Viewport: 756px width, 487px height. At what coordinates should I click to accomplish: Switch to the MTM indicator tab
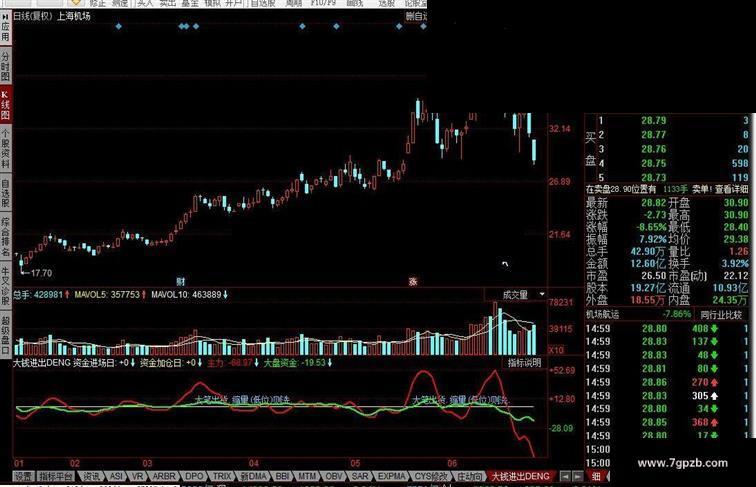pos(307,476)
